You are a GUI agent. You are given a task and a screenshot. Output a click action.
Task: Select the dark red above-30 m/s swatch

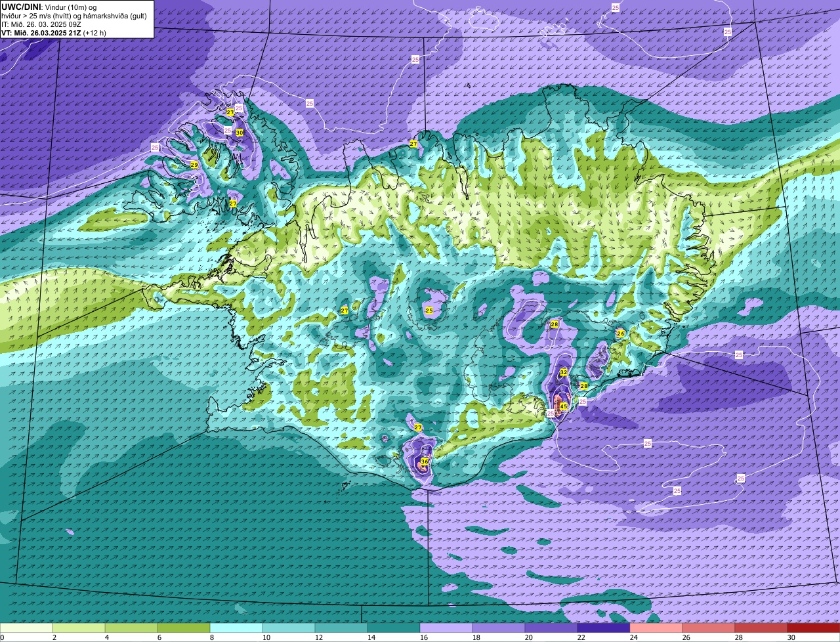click(814, 628)
